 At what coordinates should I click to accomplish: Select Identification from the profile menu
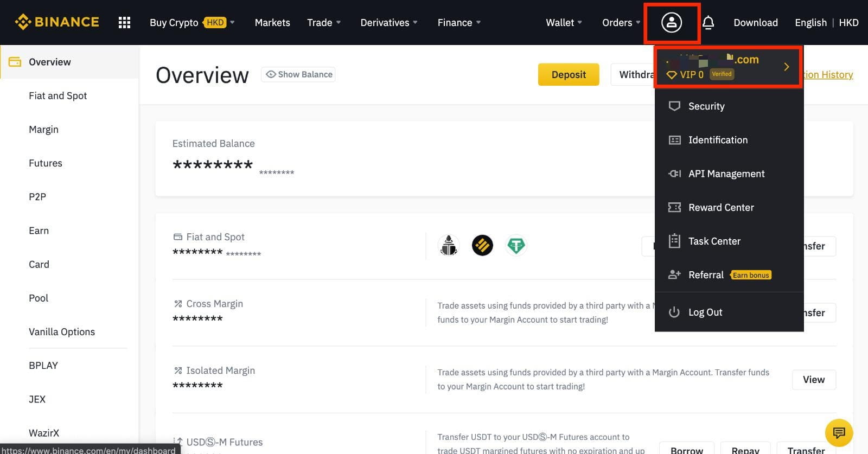click(729, 140)
